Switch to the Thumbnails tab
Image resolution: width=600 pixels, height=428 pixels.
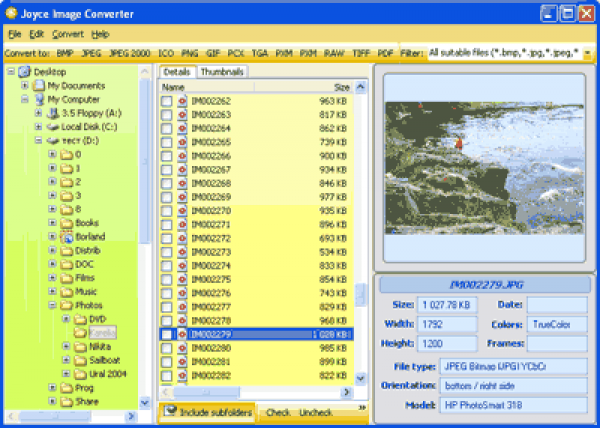[x=221, y=72]
